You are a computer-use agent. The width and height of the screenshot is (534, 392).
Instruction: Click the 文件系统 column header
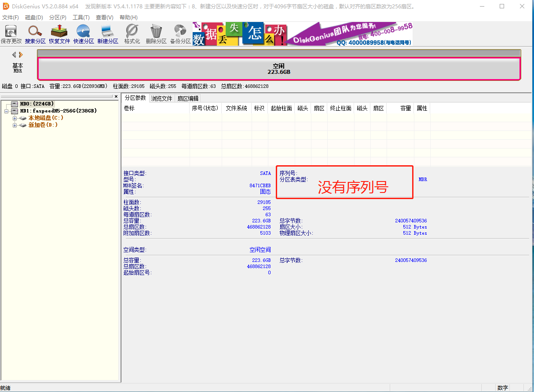[236, 108]
